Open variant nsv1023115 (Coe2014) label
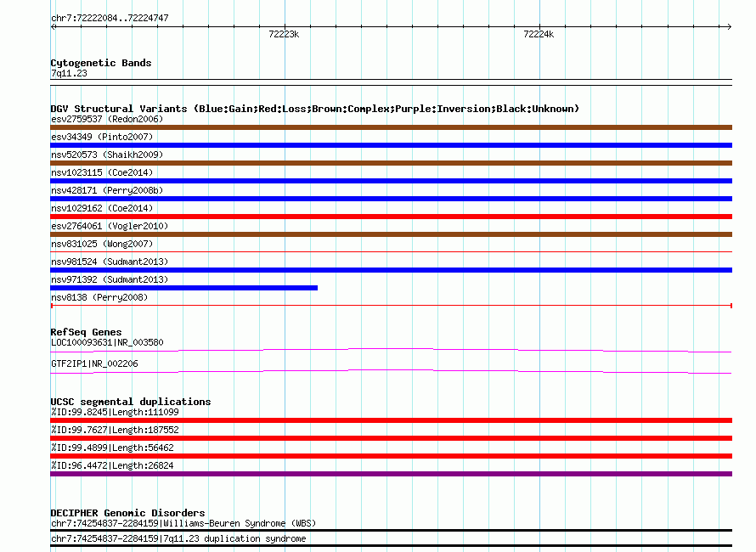 [102, 172]
